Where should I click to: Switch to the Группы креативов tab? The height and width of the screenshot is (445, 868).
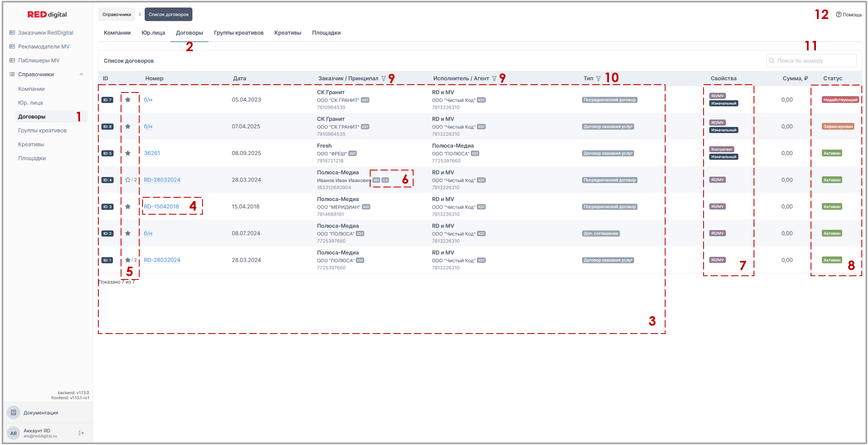coord(238,33)
